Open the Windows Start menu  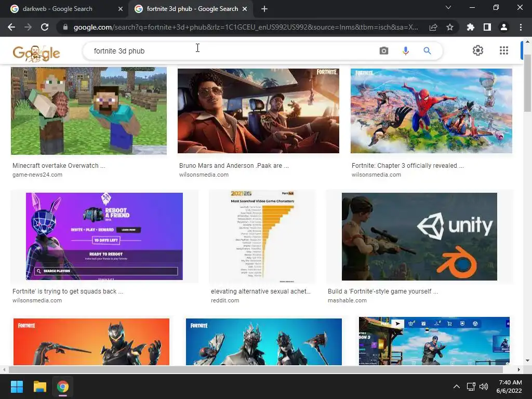click(17, 387)
